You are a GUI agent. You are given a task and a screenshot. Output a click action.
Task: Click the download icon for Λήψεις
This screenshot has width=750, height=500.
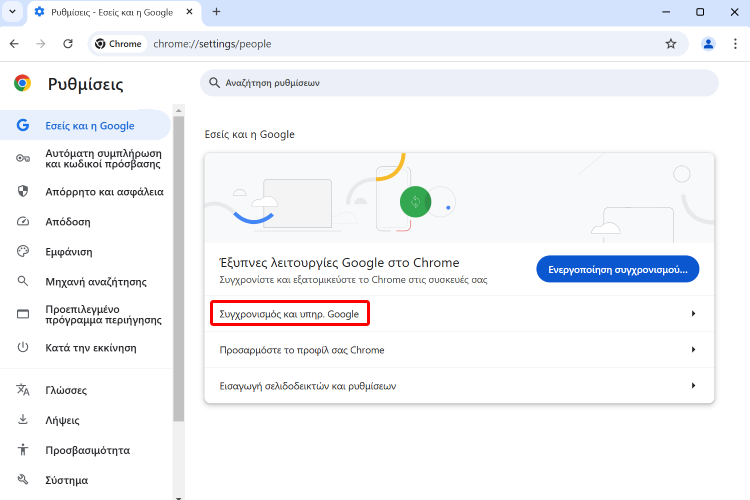(22, 420)
